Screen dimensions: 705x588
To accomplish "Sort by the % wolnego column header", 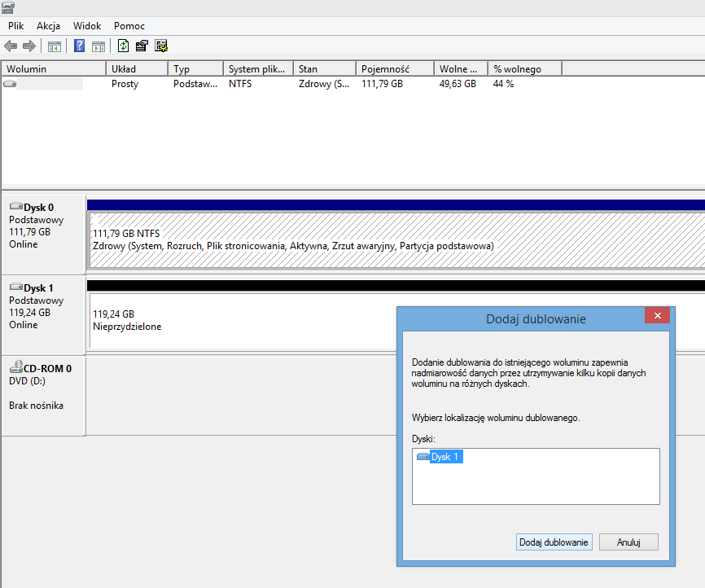I will pos(525,69).
